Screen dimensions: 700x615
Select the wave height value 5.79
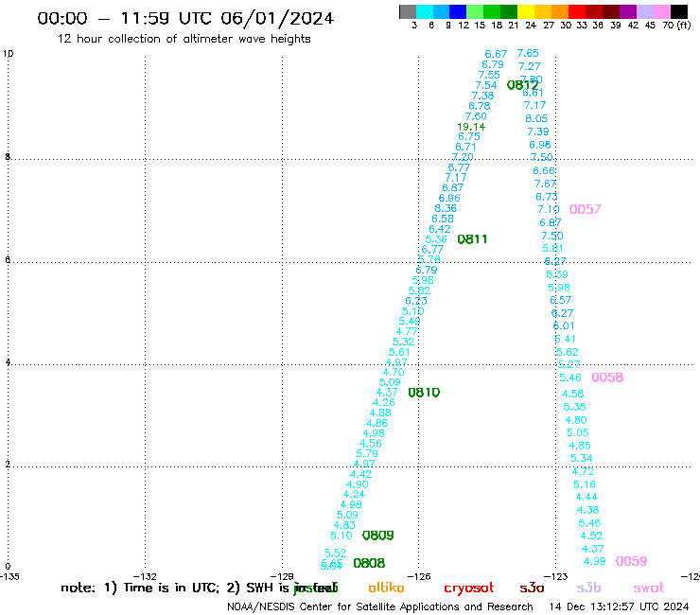click(x=367, y=453)
